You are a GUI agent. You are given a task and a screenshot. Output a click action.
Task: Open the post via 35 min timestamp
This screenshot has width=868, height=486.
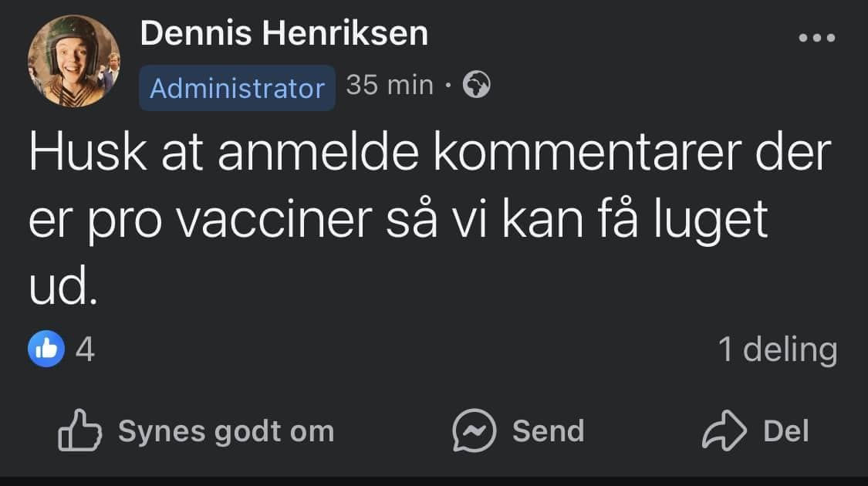[390, 86]
